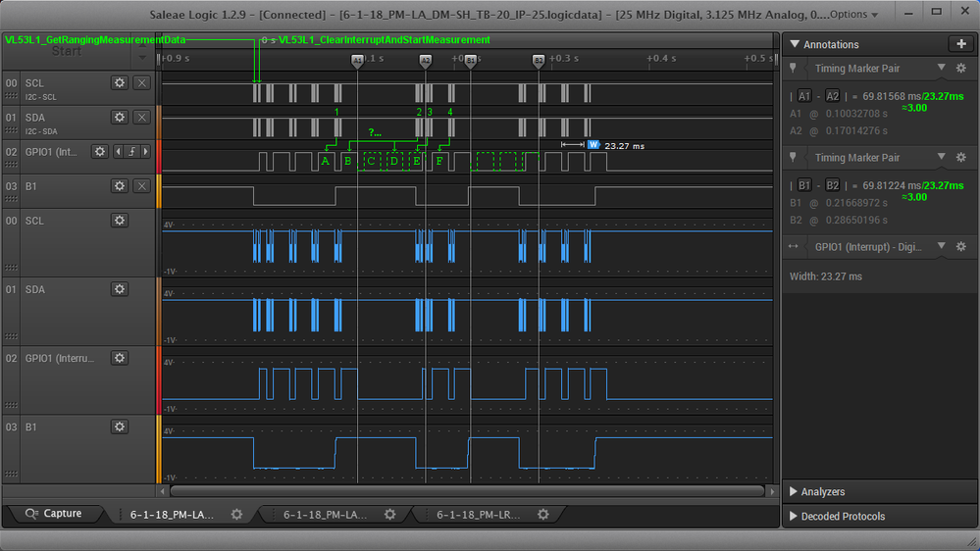Open settings gear for analog SCL channel
980x551 pixels.
[x=120, y=221]
